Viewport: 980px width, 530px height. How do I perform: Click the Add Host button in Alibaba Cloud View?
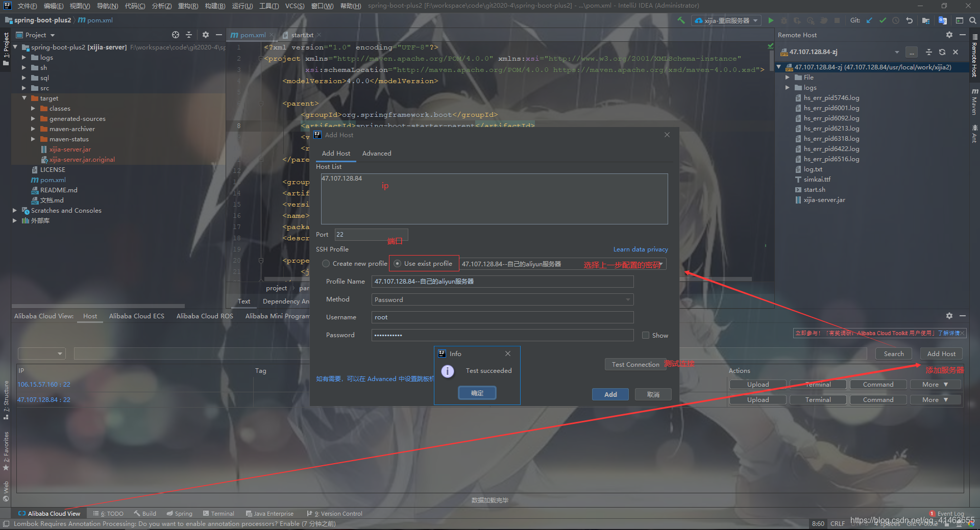941,354
